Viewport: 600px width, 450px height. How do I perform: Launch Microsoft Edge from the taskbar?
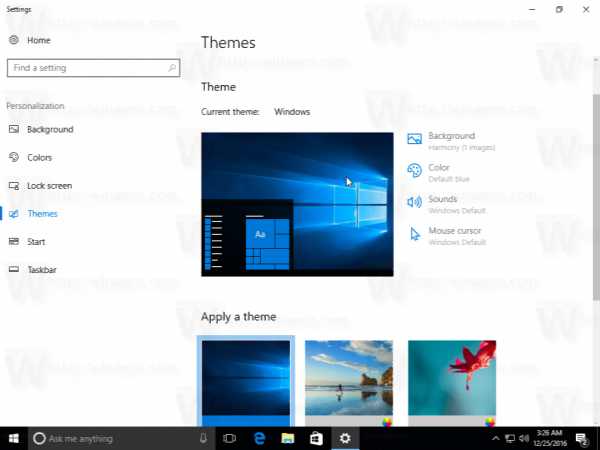click(x=258, y=438)
